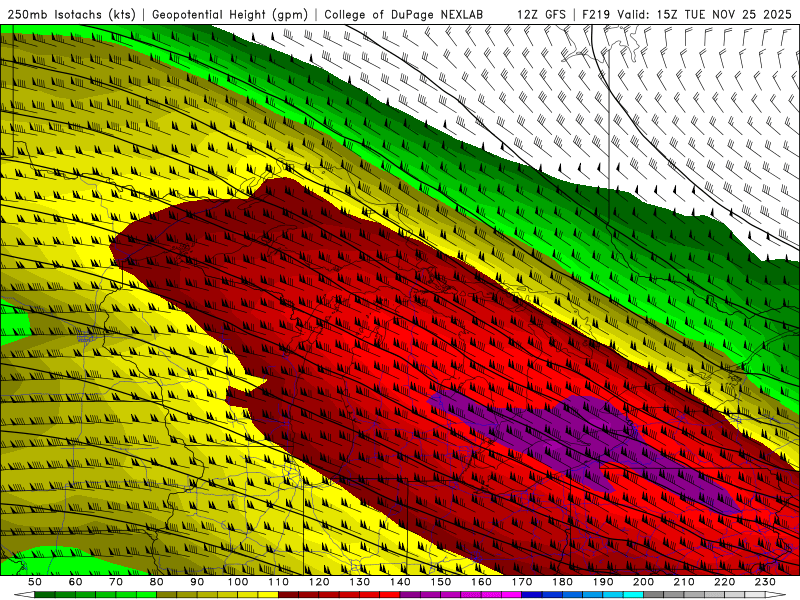Click the '190' color bar label
Viewport: 800px width, 600px height.
603,582
